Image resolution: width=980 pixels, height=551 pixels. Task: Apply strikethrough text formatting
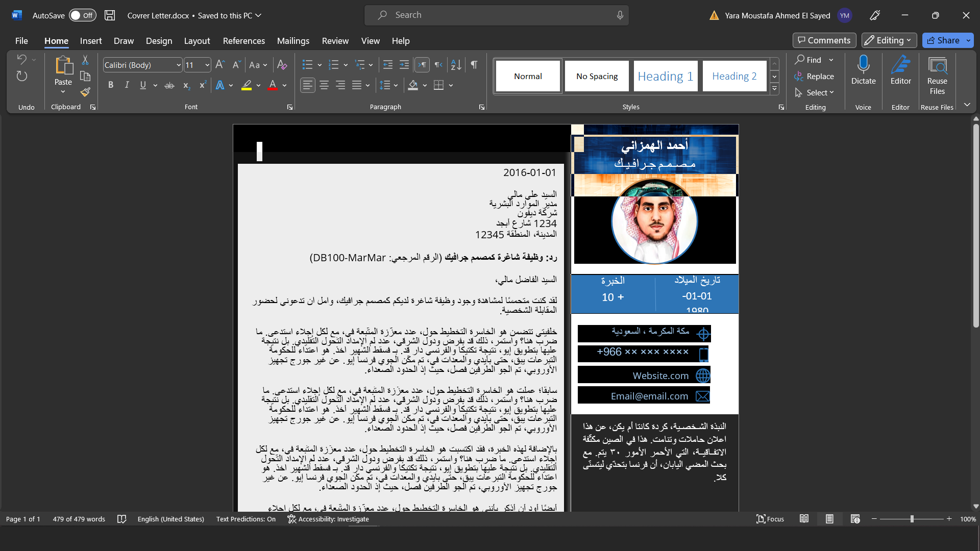pyautogui.click(x=169, y=85)
